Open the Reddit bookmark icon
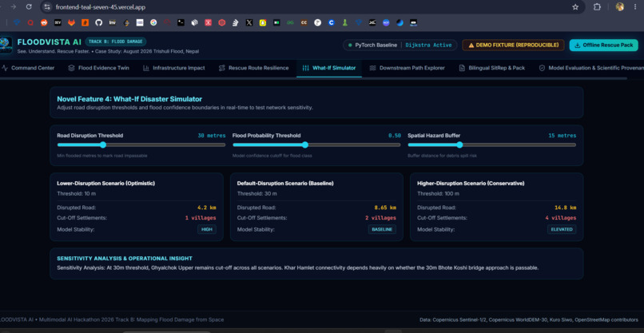Screen dimensions: 644x333 click(44, 23)
